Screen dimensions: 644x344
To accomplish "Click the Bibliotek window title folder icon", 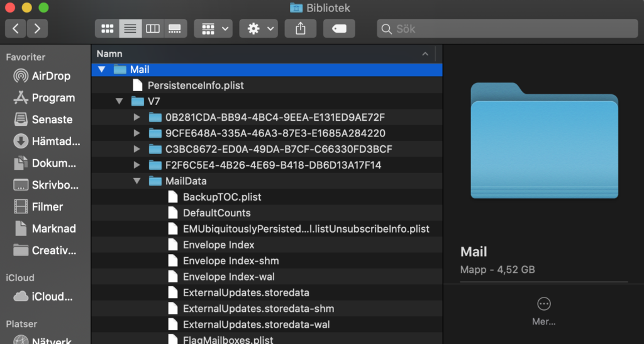I will [296, 8].
